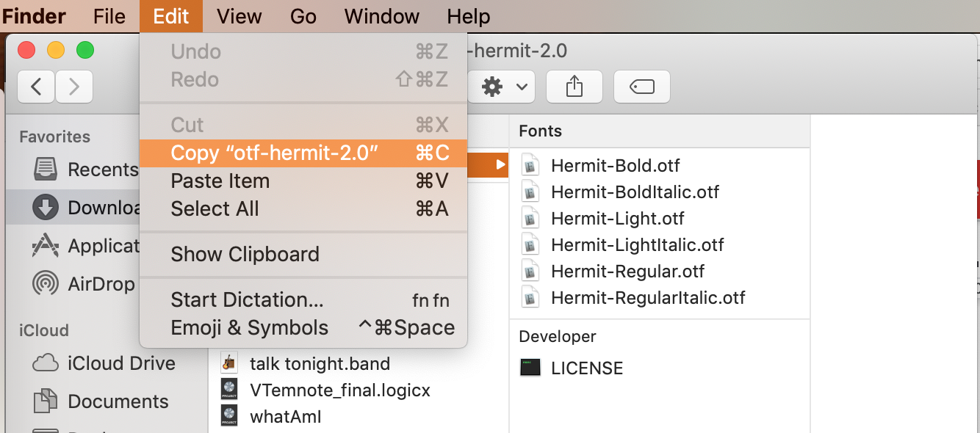This screenshot has height=433, width=980.
Task: Click the Share toolbar button
Action: point(574,87)
